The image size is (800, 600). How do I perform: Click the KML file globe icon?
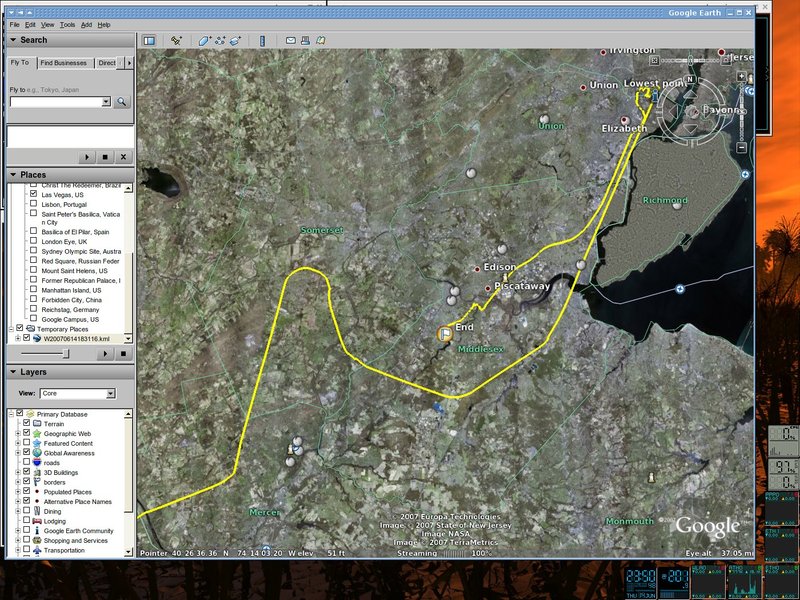37,338
